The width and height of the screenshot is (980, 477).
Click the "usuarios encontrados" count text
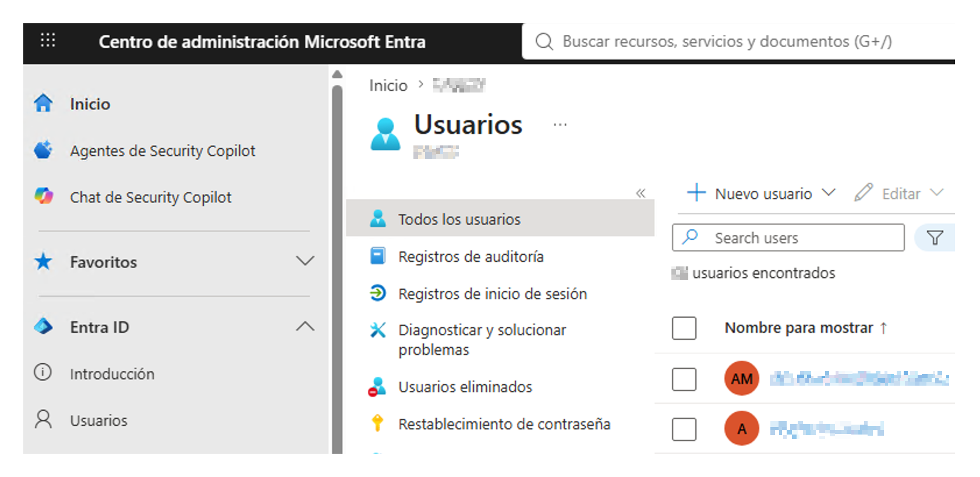point(763,273)
